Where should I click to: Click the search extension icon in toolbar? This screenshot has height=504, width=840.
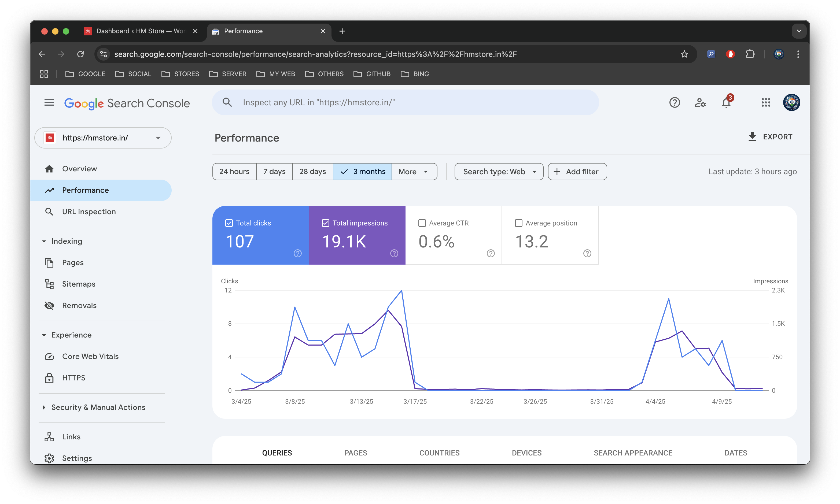click(711, 54)
